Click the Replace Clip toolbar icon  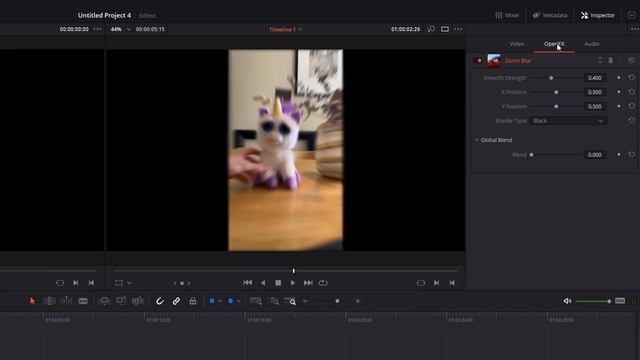point(138,301)
